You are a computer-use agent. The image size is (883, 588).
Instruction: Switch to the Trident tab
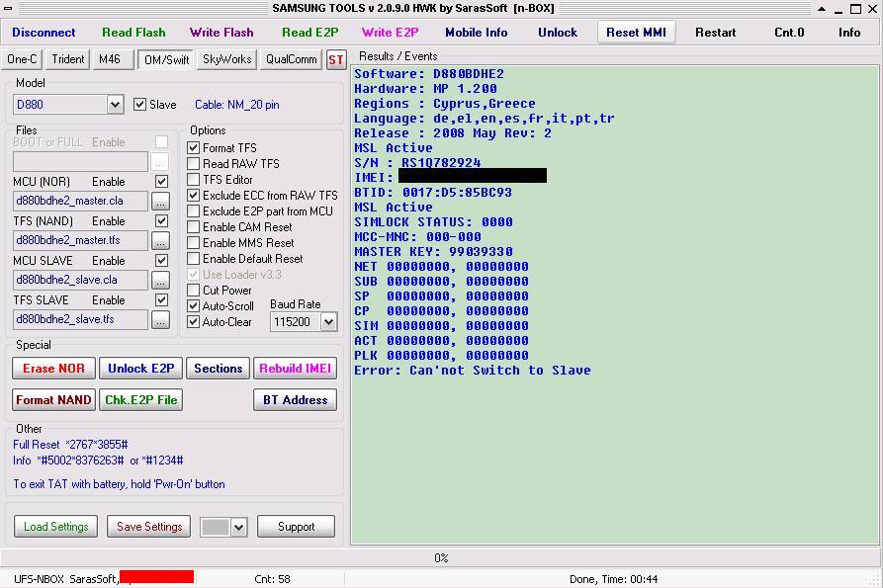[67, 59]
